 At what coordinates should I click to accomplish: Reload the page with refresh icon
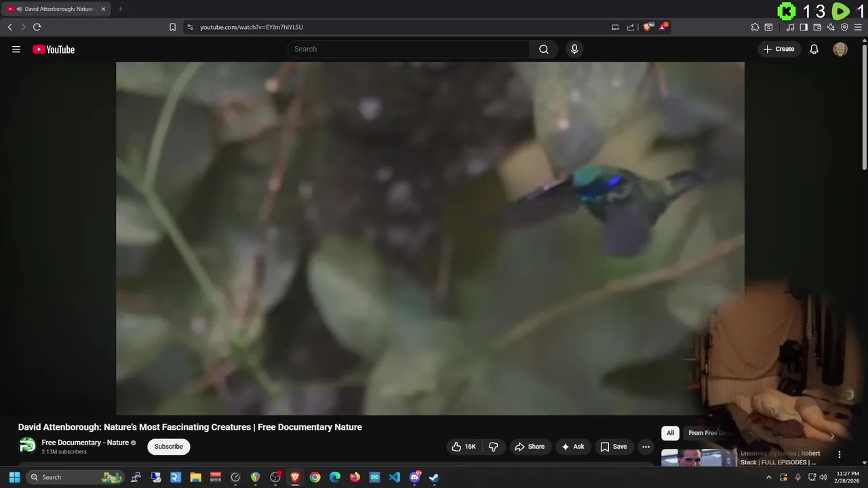37,27
